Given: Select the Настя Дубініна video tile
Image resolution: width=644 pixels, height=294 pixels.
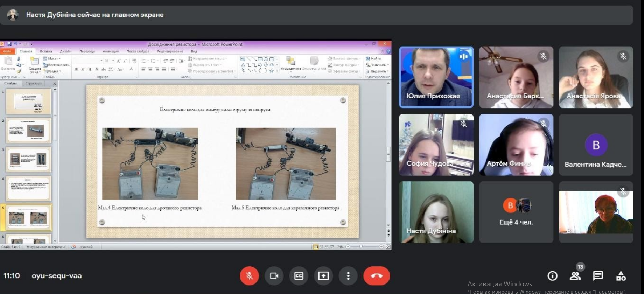Looking at the screenshot, I should click(x=436, y=212).
